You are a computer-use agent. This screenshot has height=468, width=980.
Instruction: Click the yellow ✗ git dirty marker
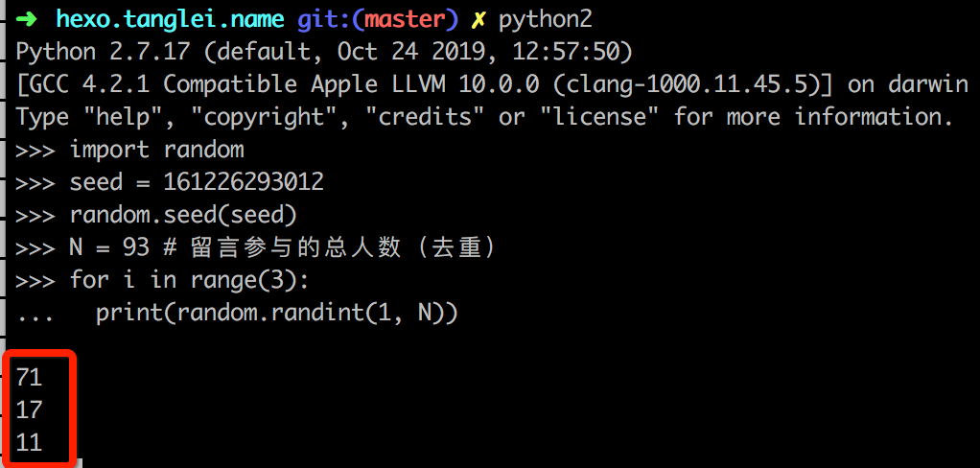point(478,20)
